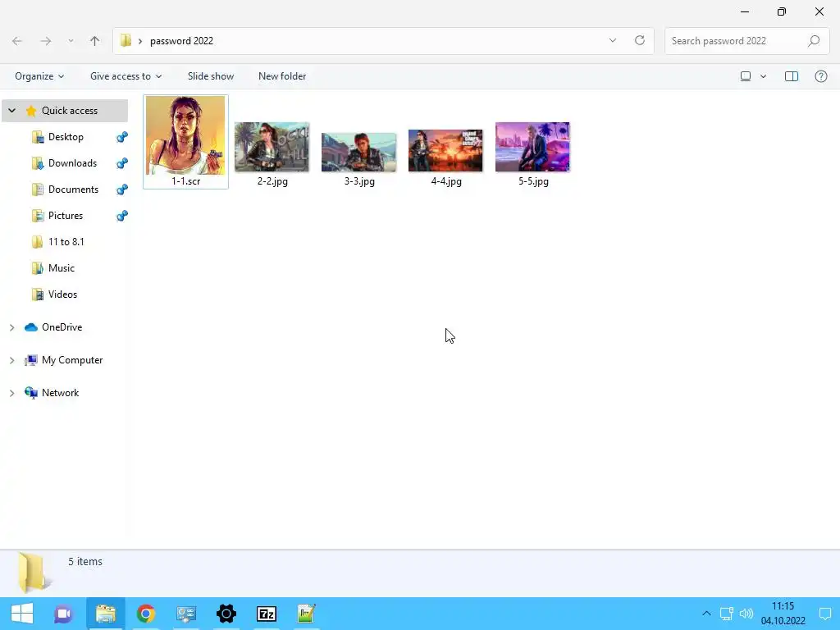This screenshot has height=630, width=840.
Task: Expand the Network node
Action: click(11, 393)
